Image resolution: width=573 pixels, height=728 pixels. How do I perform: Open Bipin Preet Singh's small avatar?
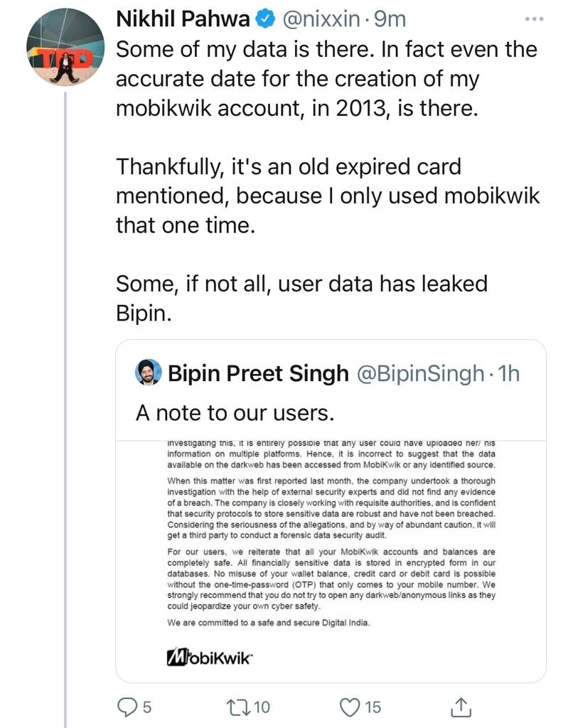(149, 372)
